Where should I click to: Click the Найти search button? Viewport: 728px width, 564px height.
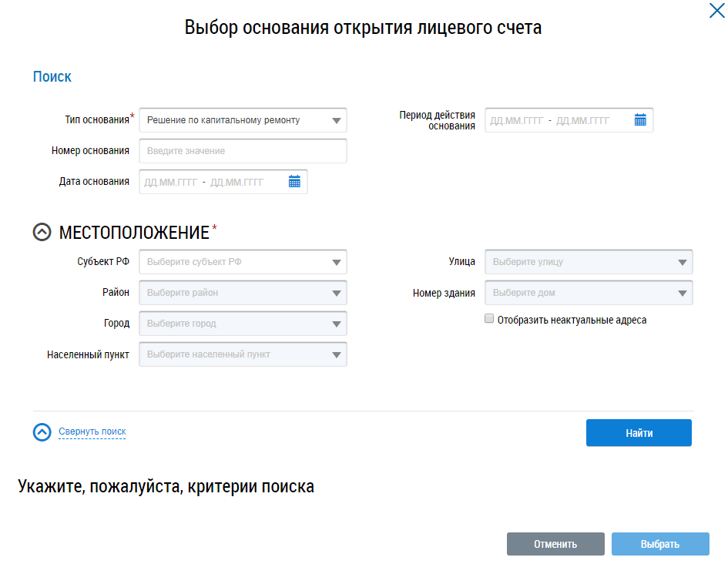(x=639, y=433)
